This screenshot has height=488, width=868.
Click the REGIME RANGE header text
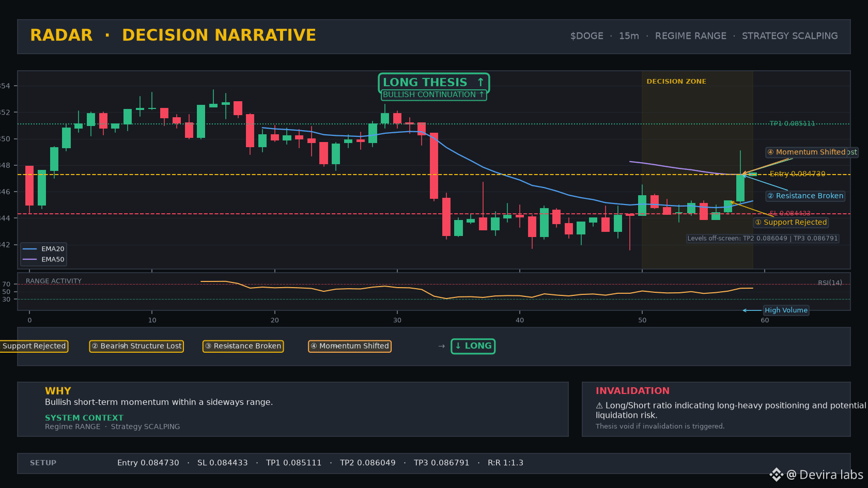pyautogui.click(x=691, y=36)
